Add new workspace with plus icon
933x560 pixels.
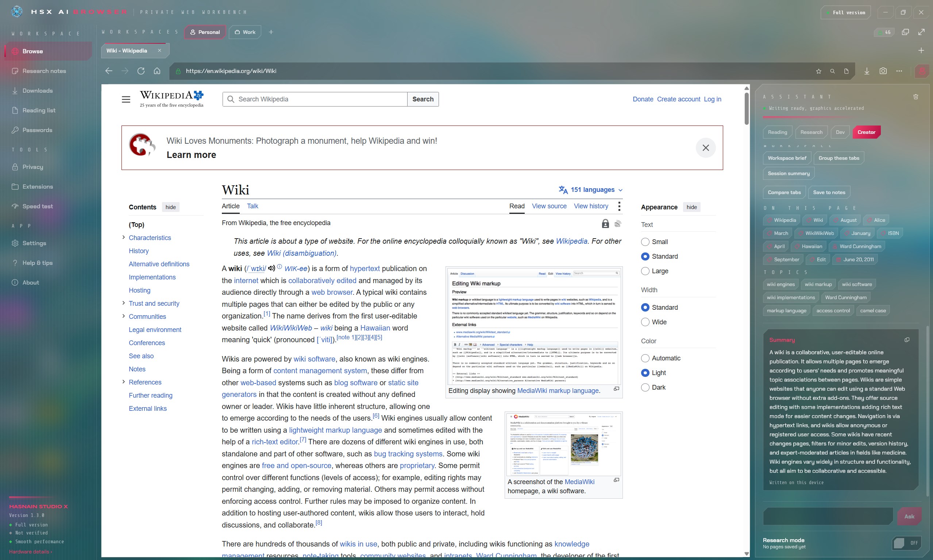pos(271,32)
